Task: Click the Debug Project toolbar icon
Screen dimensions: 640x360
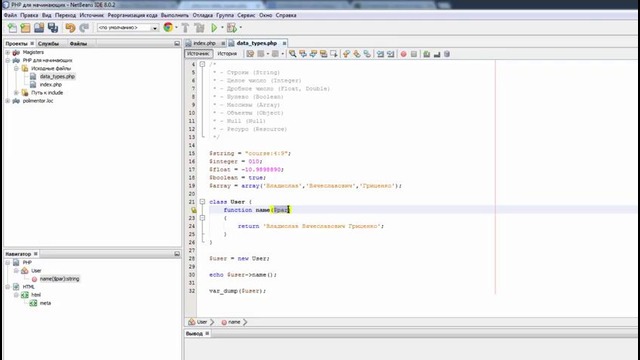Action: pos(231,28)
